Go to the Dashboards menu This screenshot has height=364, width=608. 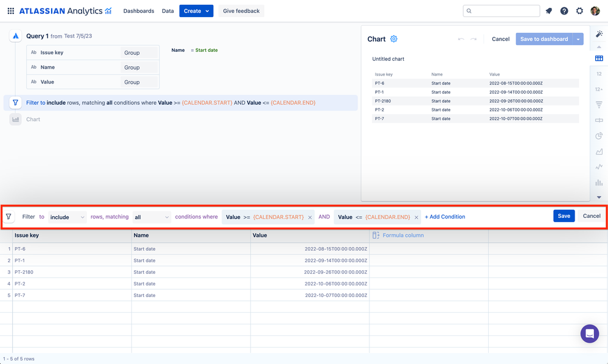(x=139, y=11)
